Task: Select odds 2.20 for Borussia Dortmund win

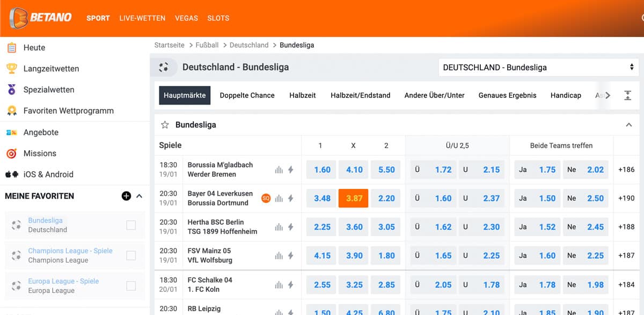Action: click(386, 199)
